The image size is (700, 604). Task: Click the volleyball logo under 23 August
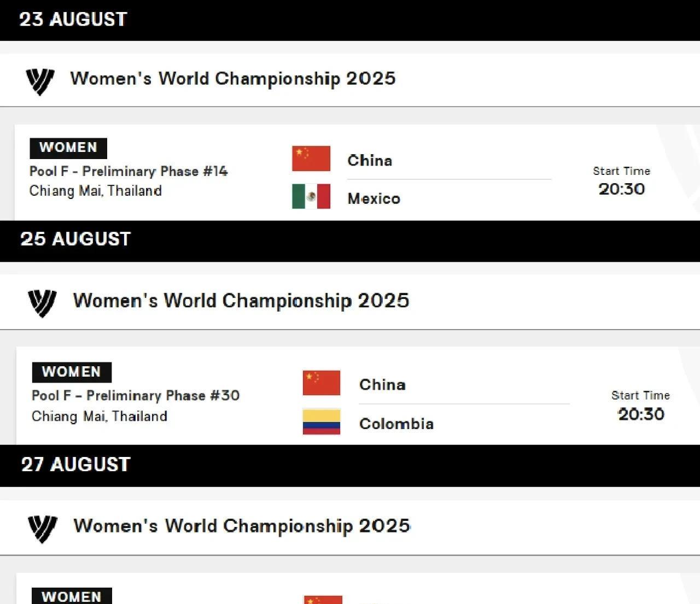click(x=40, y=81)
